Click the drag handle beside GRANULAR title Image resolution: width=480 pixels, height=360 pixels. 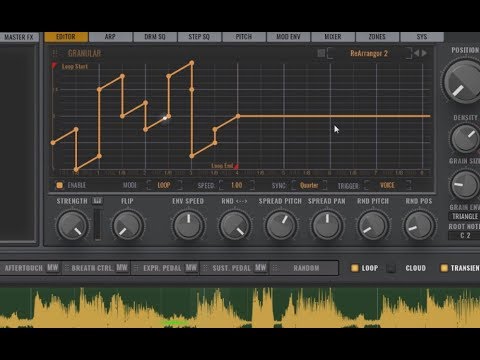[55, 53]
